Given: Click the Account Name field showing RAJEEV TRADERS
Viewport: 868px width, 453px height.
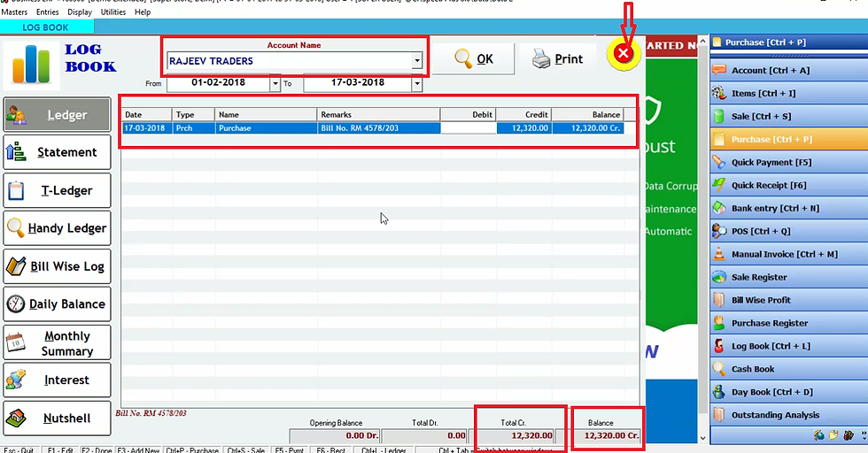Looking at the screenshot, I should click(x=289, y=61).
